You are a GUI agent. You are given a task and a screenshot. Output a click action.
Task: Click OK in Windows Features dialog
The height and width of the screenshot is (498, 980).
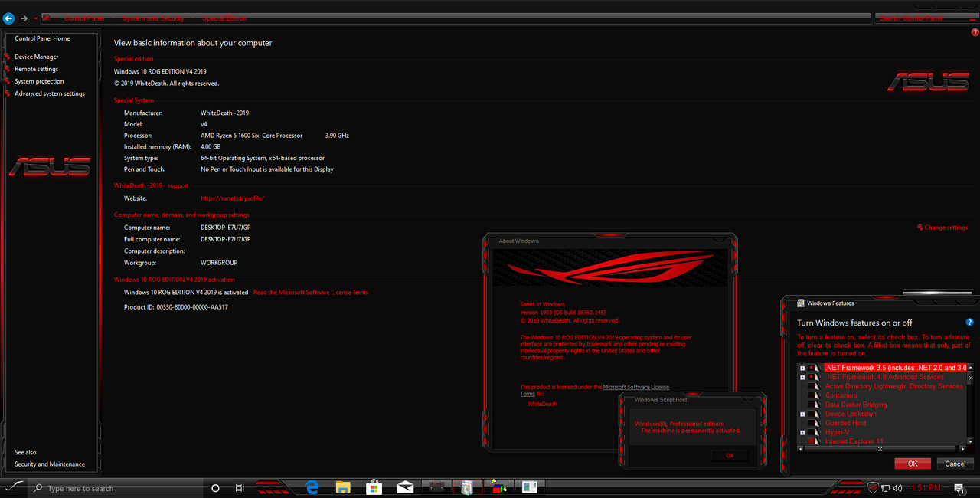[913, 464]
